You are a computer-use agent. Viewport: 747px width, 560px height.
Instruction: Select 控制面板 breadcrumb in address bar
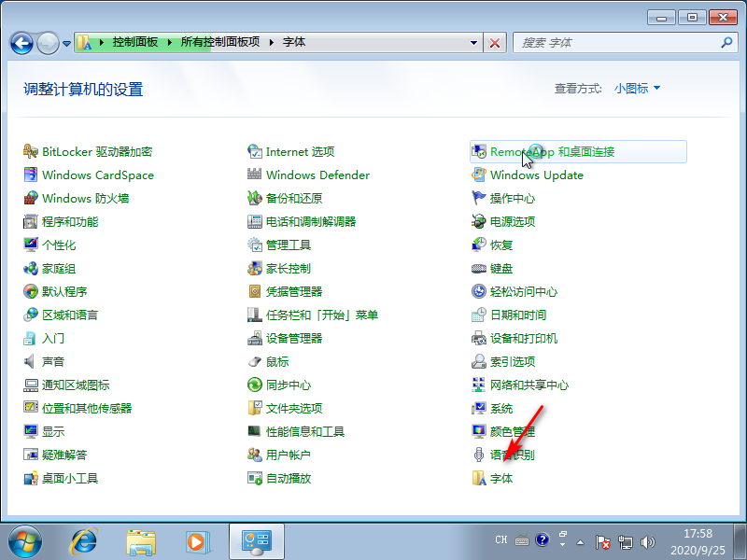(134, 42)
